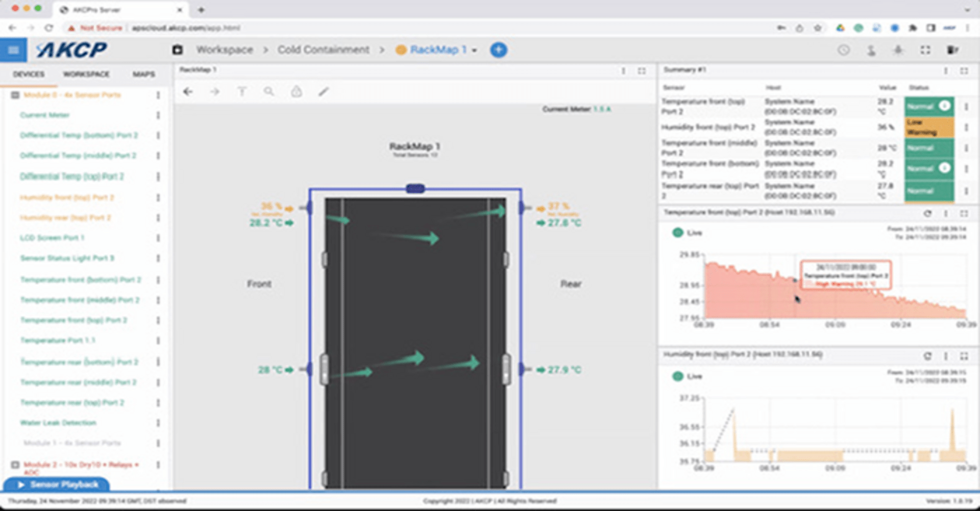Select Water Leak Detection sensor in tree
The height and width of the screenshot is (511, 980).
(x=58, y=423)
